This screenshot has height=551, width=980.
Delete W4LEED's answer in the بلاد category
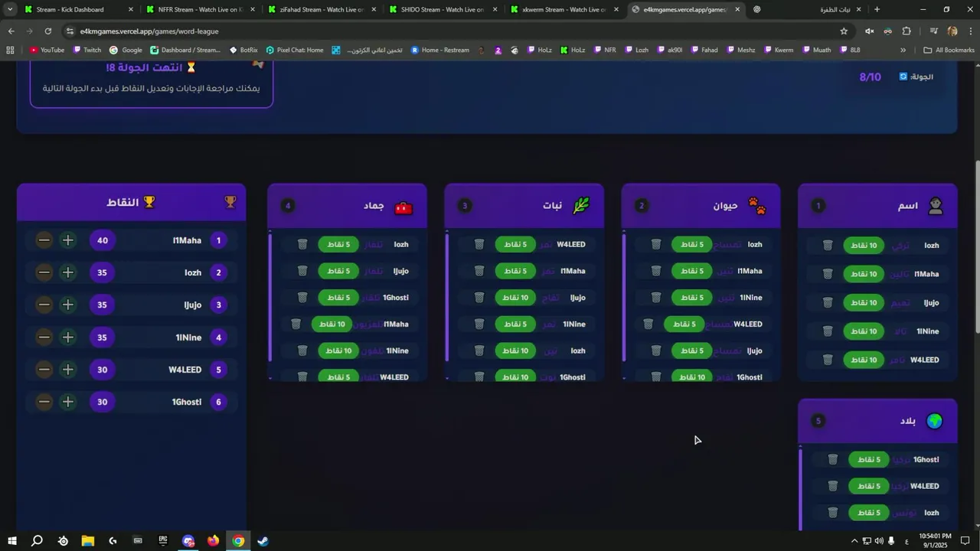[833, 486]
